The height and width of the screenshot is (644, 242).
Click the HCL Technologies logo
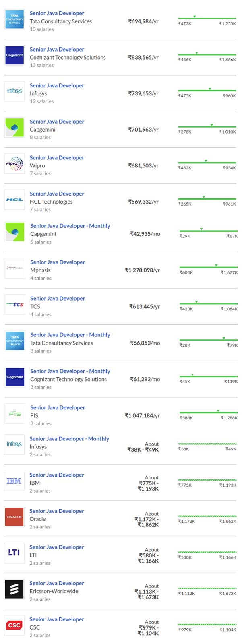click(x=14, y=200)
